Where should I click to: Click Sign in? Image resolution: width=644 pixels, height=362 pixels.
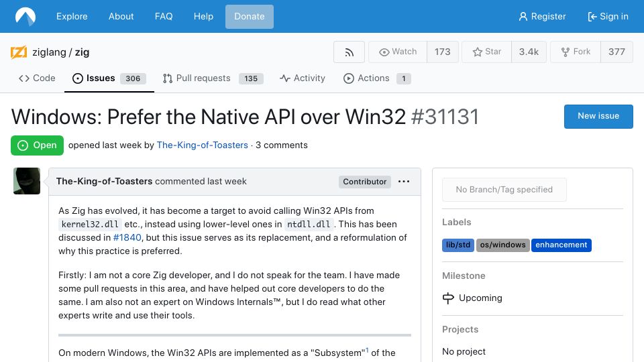(x=608, y=16)
